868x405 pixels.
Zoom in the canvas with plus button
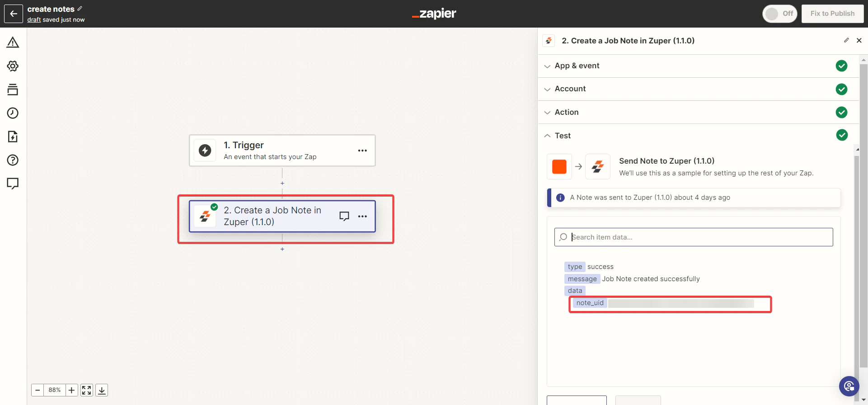coord(72,390)
